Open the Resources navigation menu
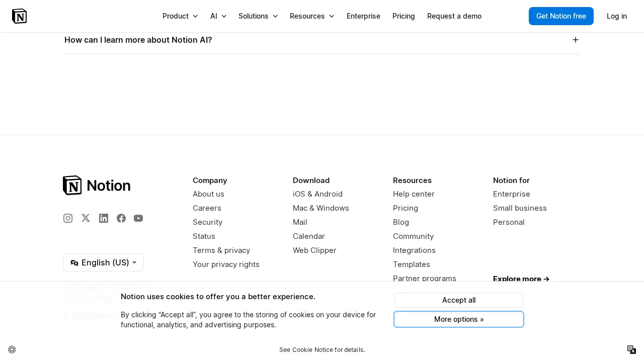 pyautogui.click(x=312, y=16)
